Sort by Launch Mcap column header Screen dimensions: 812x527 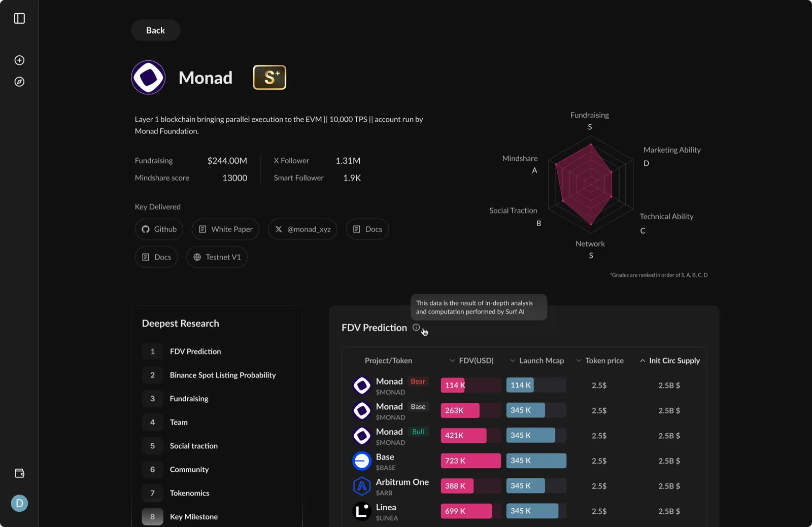(536, 361)
